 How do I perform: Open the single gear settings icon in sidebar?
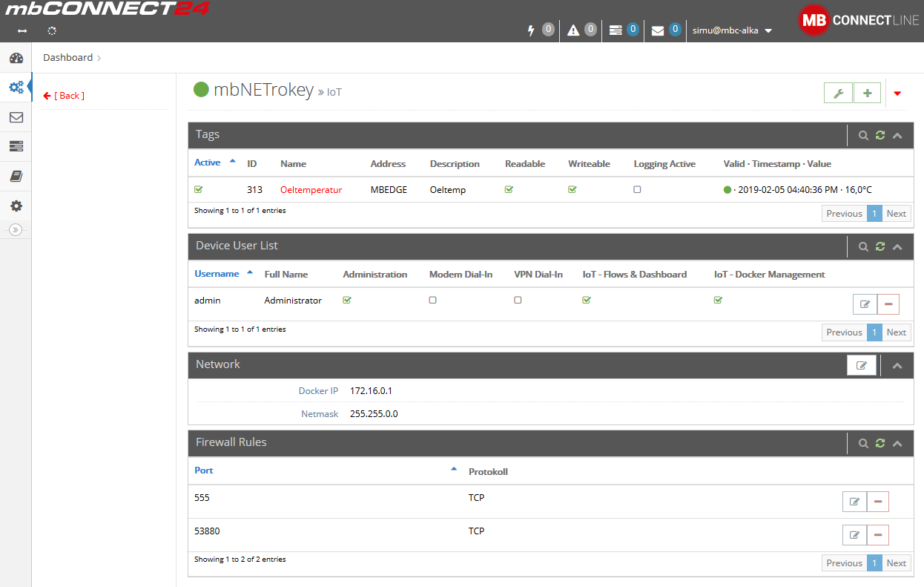[x=16, y=206]
